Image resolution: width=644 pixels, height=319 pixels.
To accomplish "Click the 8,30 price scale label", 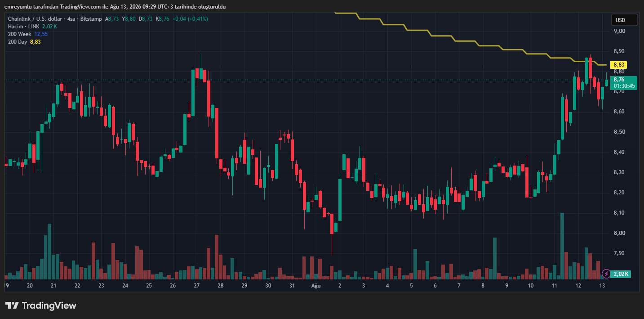I will pos(619,172).
